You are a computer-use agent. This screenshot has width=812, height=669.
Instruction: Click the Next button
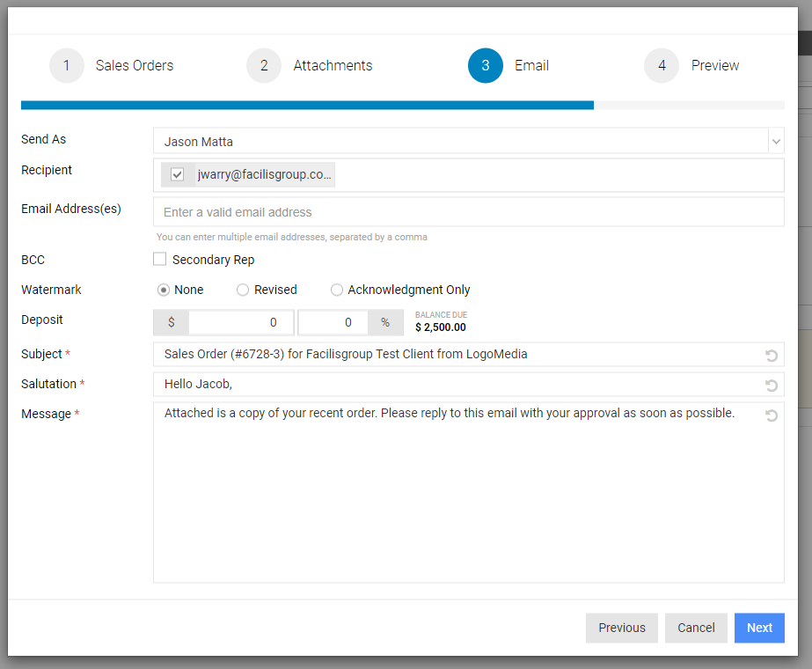[759, 628]
